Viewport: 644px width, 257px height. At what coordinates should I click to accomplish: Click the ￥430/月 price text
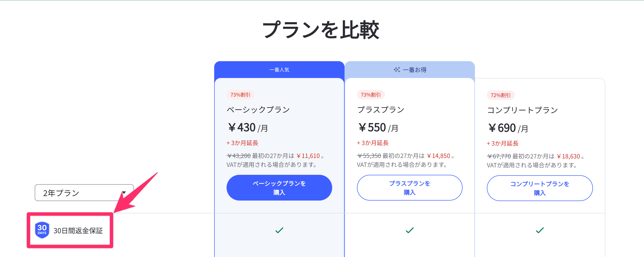coord(247,128)
